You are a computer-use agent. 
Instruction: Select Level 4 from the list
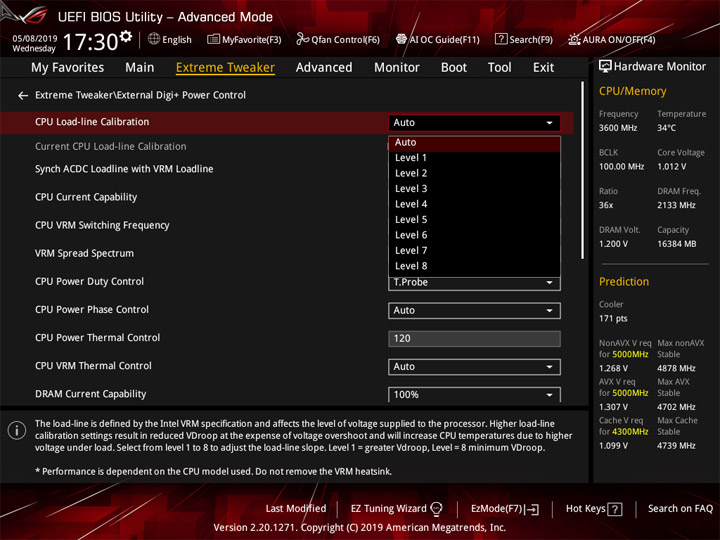tap(474, 204)
